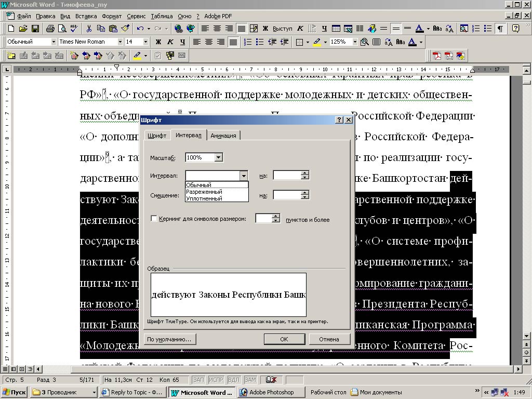The width and height of the screenshot is (532, 399).
Task: Switch to the Шрифт tab
Action: [x=157, y=136]
